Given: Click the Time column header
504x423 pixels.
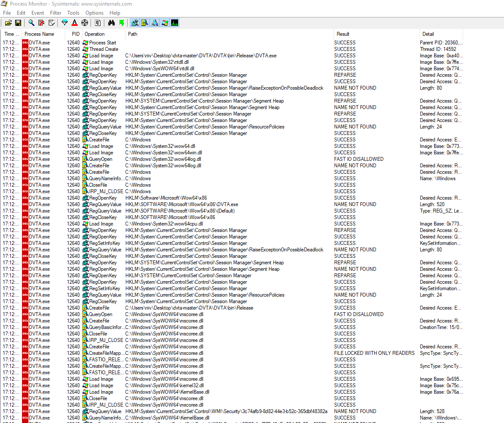Looking at the screenshot, I should 12,34.
